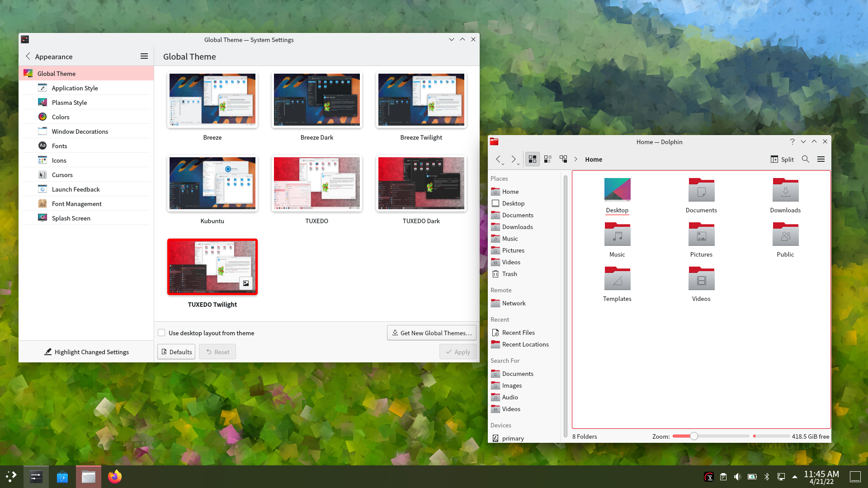
Task: Open Dolphin search with the magnifier icon
Action: pyautogui.click(x=806, y=159)
